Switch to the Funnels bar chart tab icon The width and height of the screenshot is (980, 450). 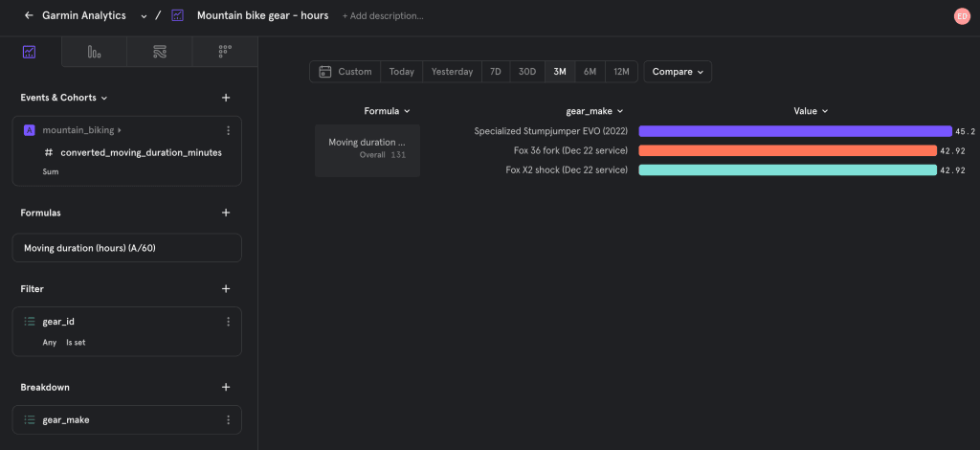(x=94, y=52)
